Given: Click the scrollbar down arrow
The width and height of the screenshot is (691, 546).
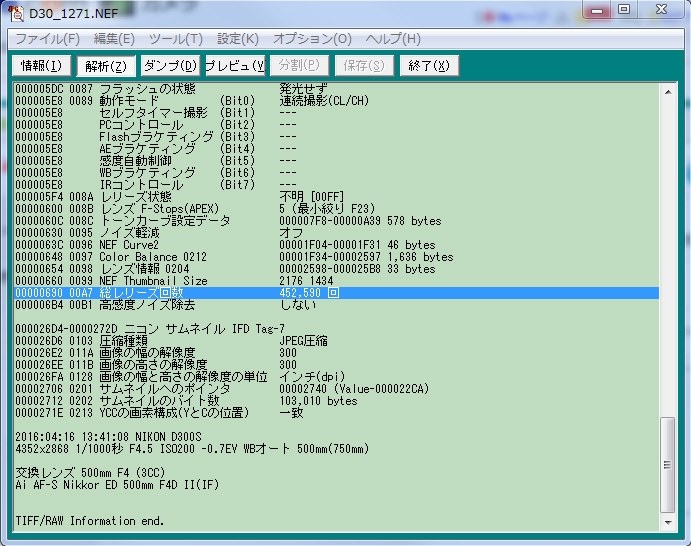Looking at the screenshot, I should [668, 523].
